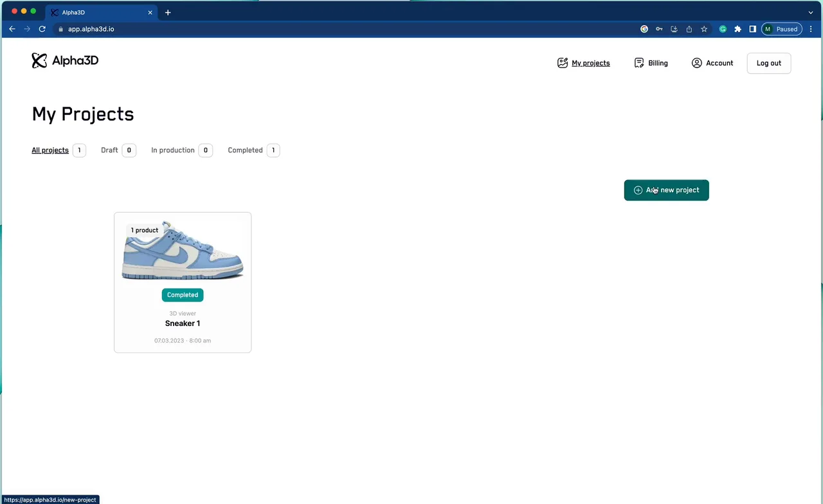Viewport: 823px width, 504px height.
Task: Open a new browser tab with plus icon
Action: pos(168,12)
